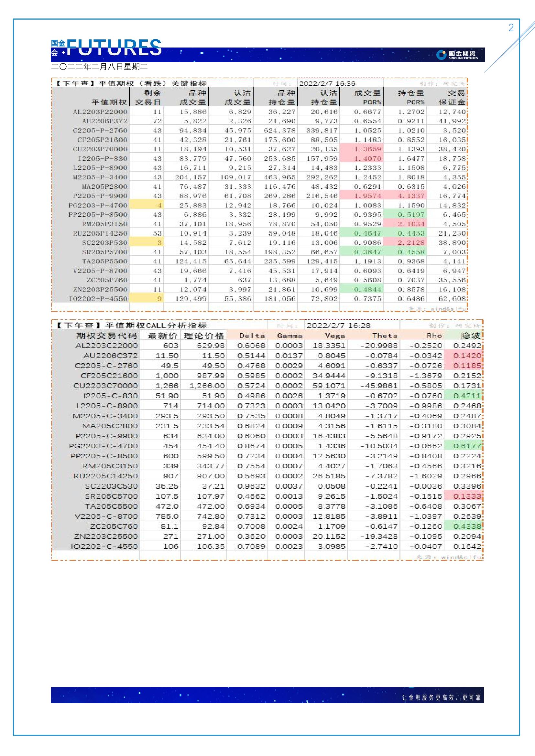Click the Theta column header
This screenshot has height=756, width=535.
coord(385,336)
